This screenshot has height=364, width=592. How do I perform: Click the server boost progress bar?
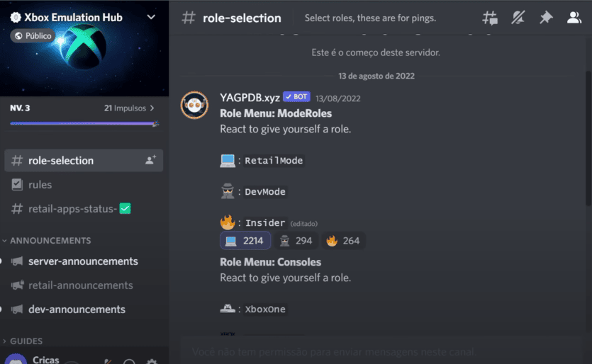(84, 123)
